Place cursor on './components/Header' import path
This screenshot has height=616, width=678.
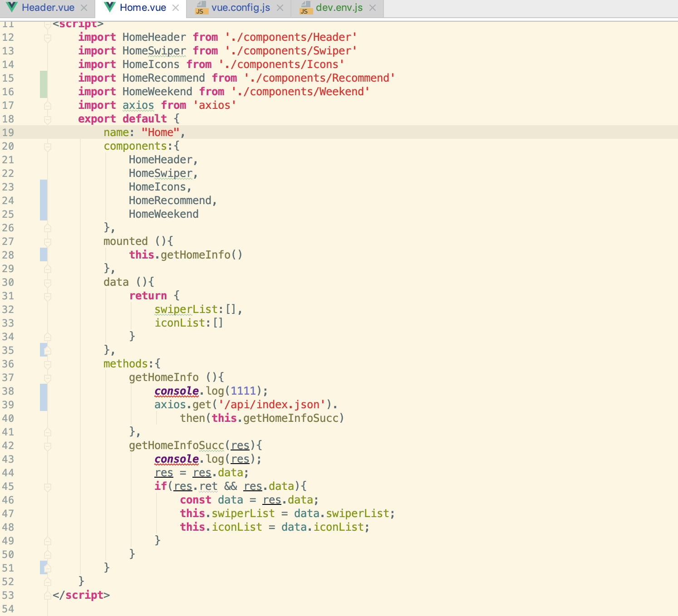pyautogui.click(x=291, y=37)
